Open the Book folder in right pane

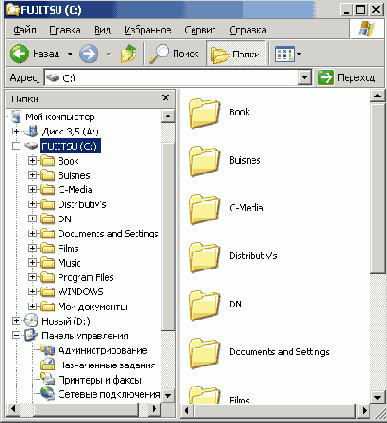point(204,113)
